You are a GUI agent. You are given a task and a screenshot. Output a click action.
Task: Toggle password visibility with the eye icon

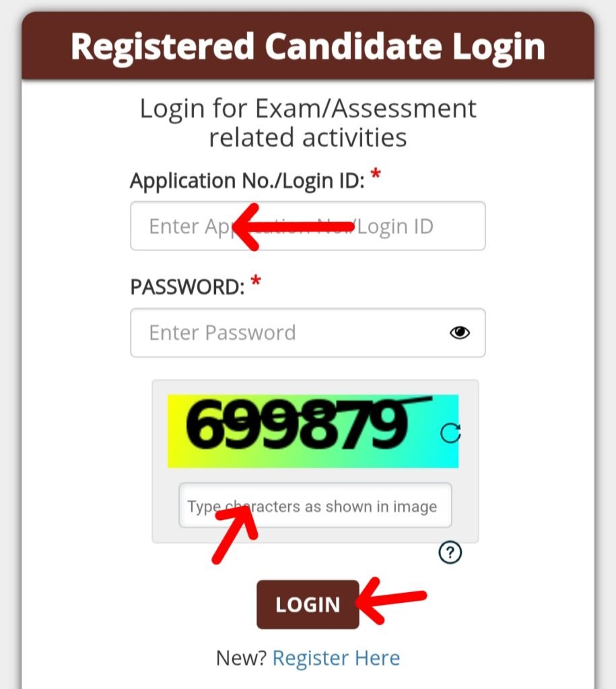click(460, 332)
